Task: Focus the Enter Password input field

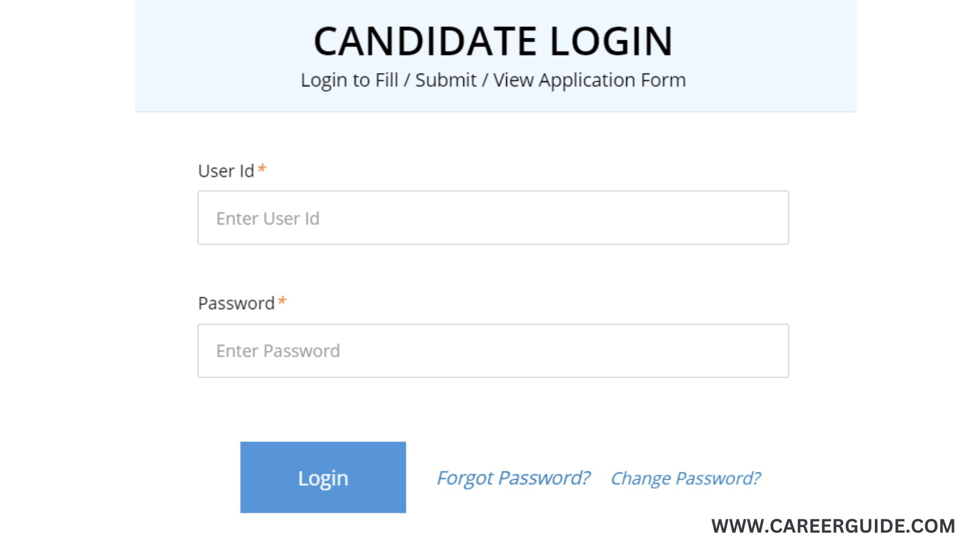Action: point(493,351)
